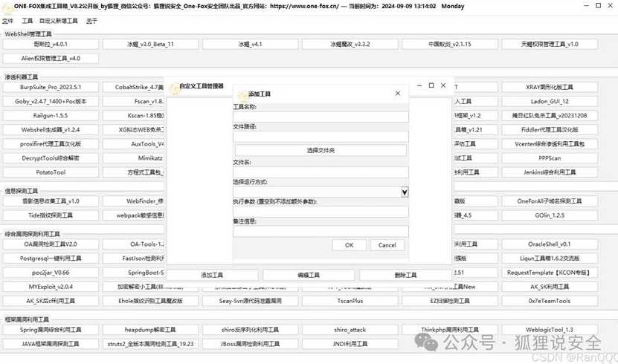Expand the 选择运行方式 dropdown arrow
Image resolution: width=618 pixels, height=364 pixels.
[x=405, y=192]
